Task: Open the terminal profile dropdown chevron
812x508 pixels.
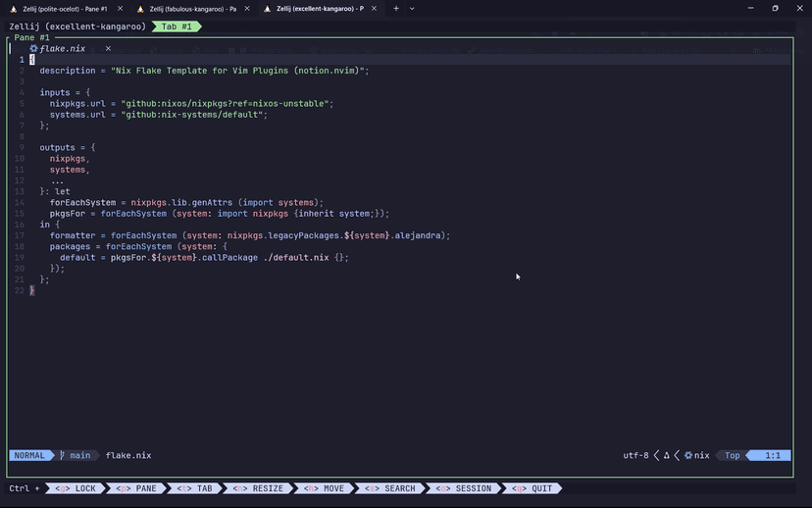Action: (412, 8)
